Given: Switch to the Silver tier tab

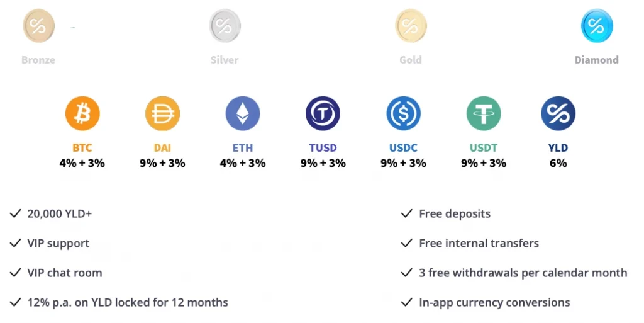Looking at the screenshot, I should [x=225, y=60].
